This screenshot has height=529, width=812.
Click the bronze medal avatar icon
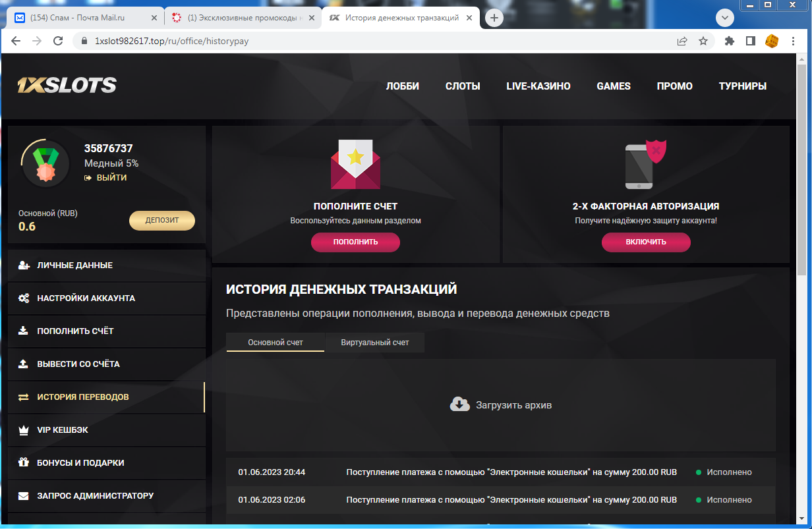(x=45, y=164)
